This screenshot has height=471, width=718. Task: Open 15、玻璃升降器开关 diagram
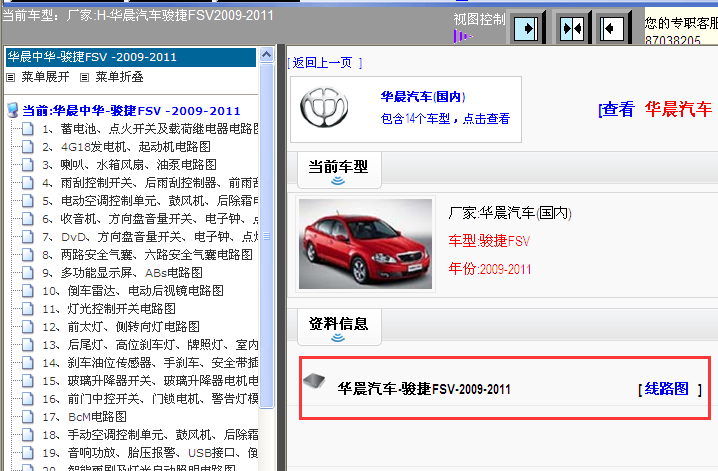(x=150, y=380)
